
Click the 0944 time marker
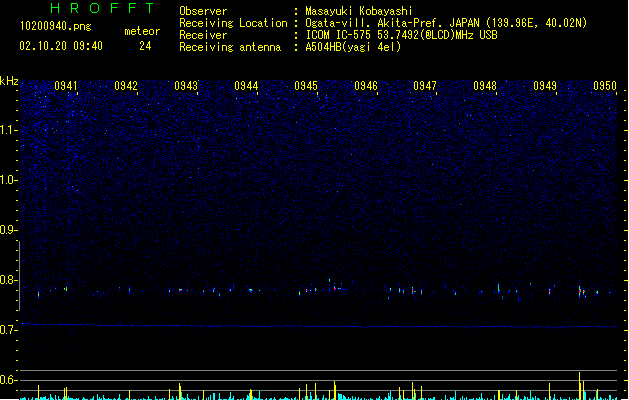coord(246,86)
